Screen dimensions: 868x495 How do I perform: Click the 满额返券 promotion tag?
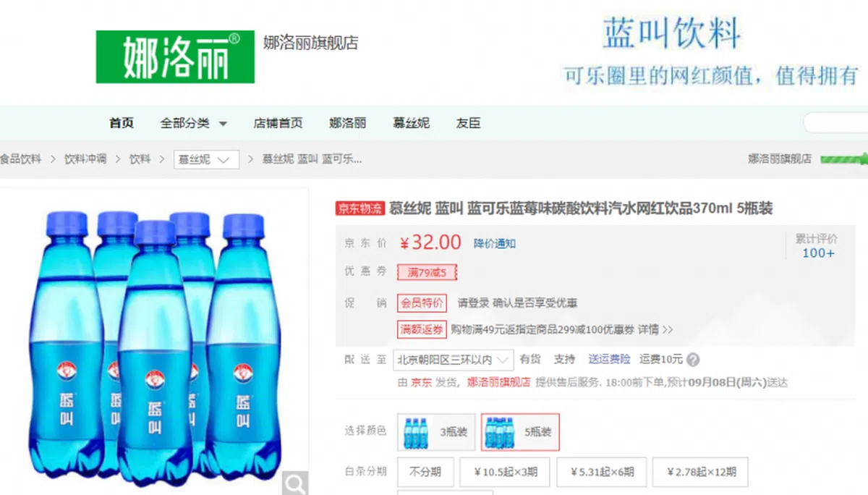(422, 329)
